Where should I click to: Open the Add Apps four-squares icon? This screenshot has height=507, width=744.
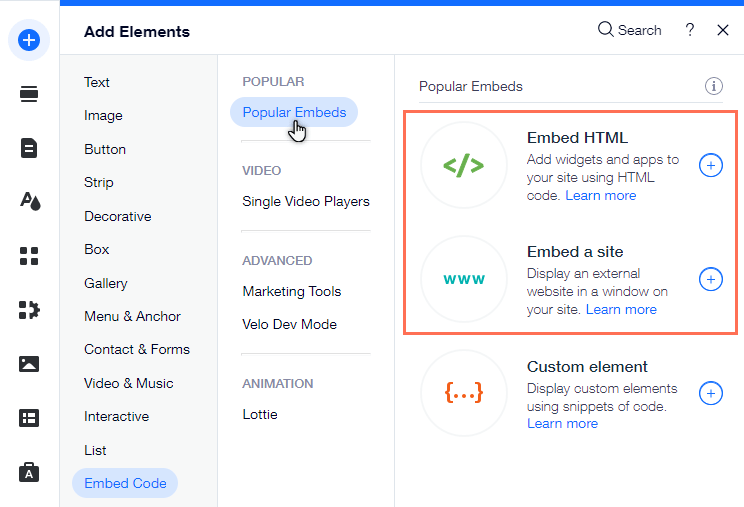click(x=29, y=256)
